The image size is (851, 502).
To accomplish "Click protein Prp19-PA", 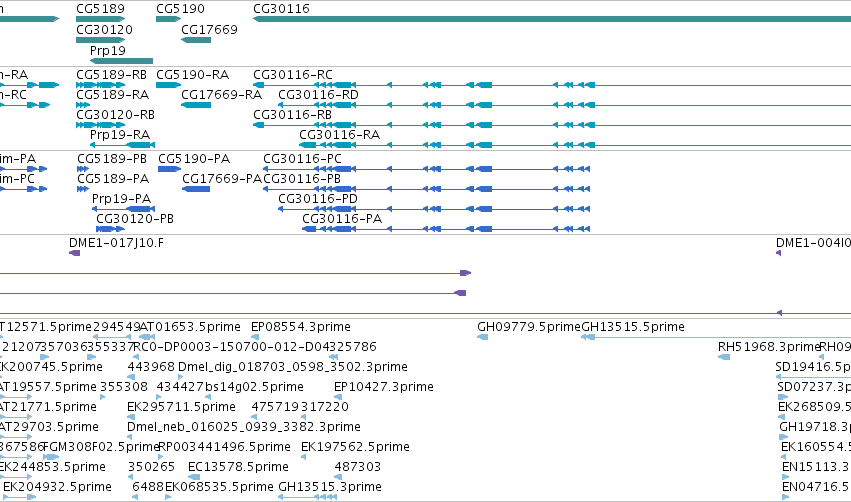I will coord(123,209).
